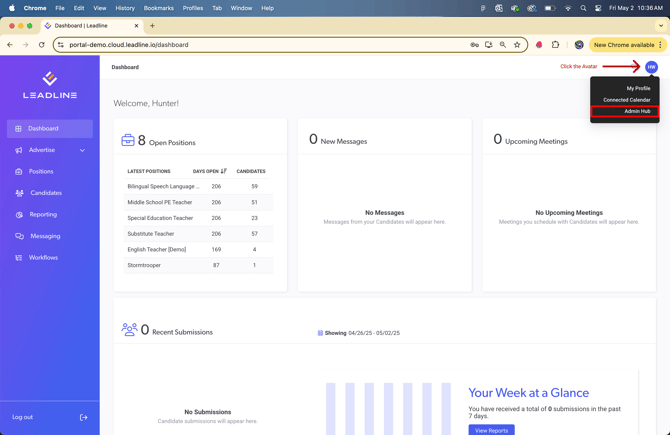Click the Bilingual Speech Language position row
Viewport: 670px width, 435px height.
coord(198,186)
